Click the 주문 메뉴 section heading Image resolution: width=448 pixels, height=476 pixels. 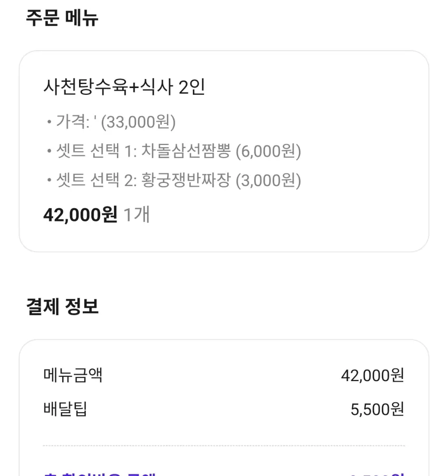[62, 18]
